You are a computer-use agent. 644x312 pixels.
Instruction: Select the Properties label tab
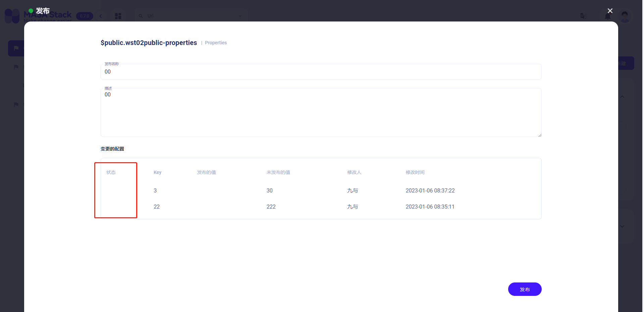tap(216, 43)
